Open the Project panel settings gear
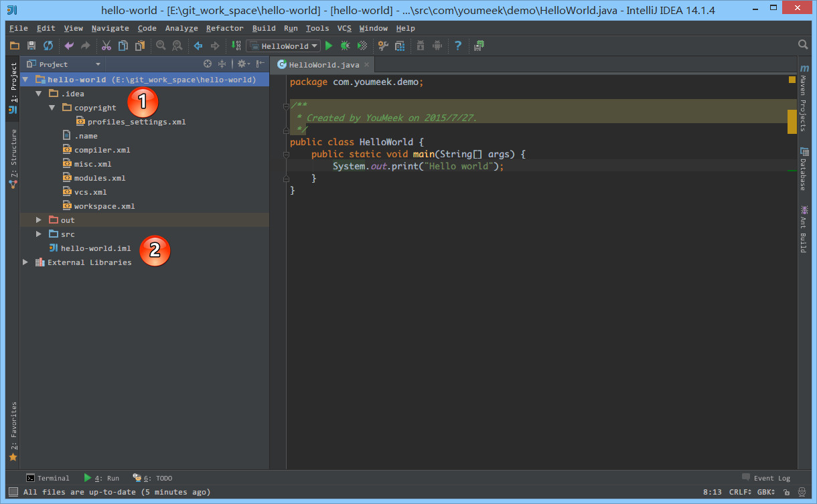Screen dimensions: 817x504 (242, 64)
